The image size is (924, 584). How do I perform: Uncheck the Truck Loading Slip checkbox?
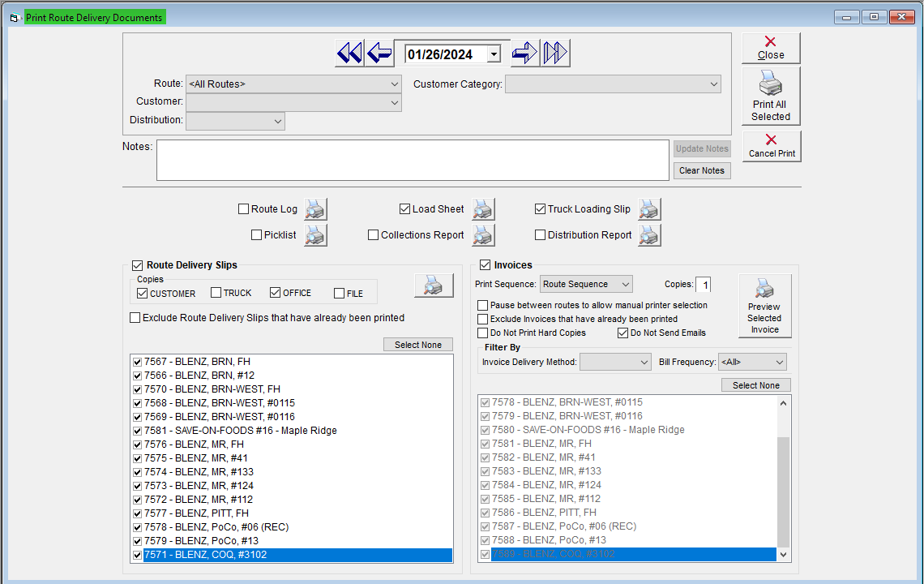[540, 208]
